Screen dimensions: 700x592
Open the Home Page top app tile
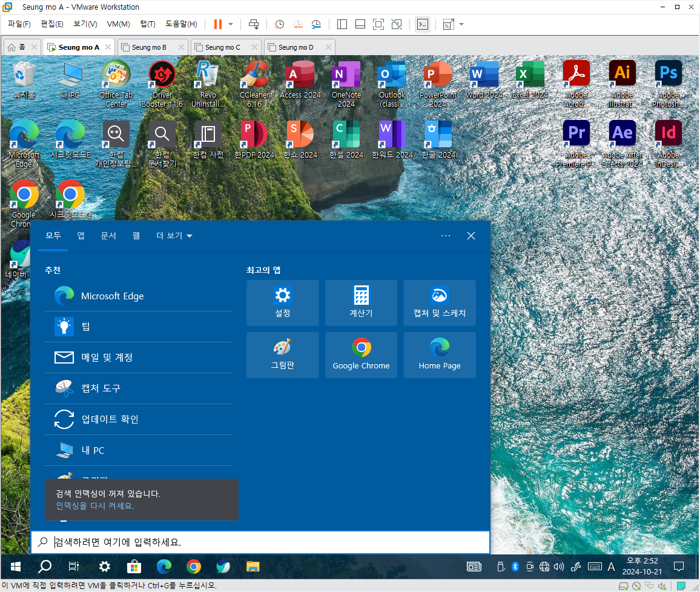[x=440, y=354]
